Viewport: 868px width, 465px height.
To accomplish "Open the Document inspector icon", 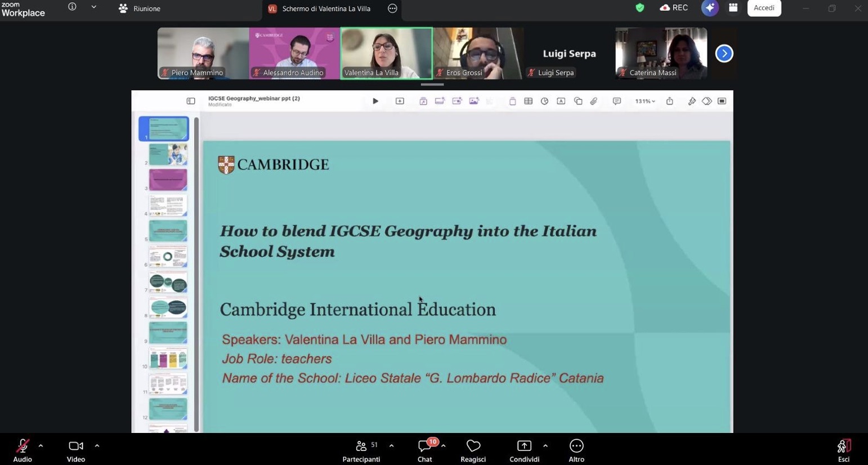I will click(722, 101).
